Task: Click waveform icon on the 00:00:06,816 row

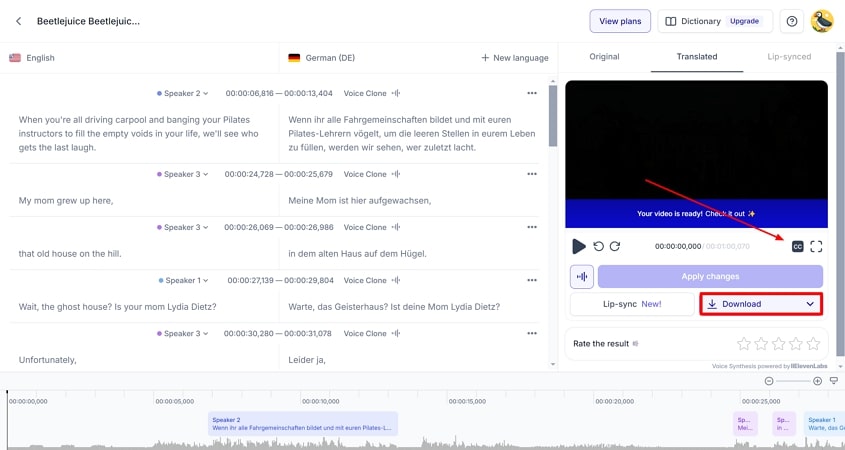Action: pyautogui.click(x=396, y=93)
